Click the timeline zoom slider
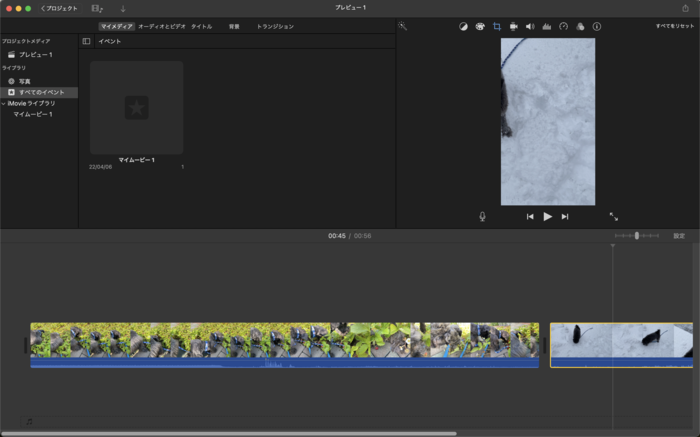This screenshot has height=437, width=700. coord(637,236)
